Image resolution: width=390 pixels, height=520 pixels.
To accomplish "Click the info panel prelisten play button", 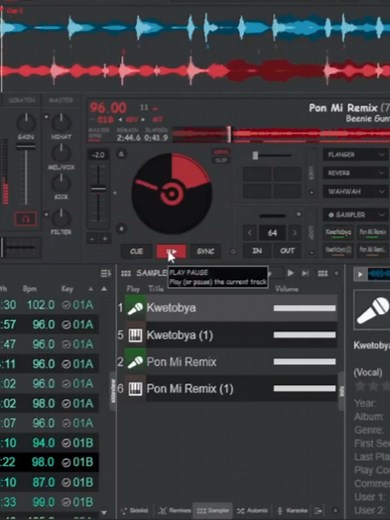I will coord(360,274).
